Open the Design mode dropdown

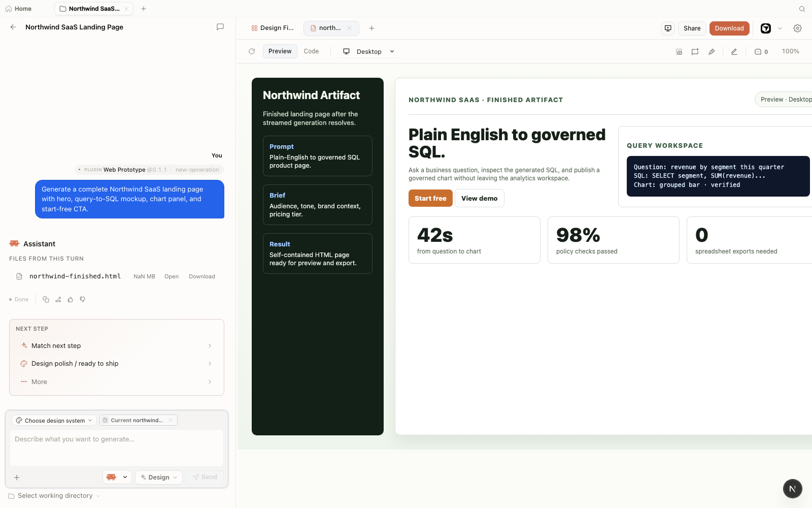click(159, 477)
